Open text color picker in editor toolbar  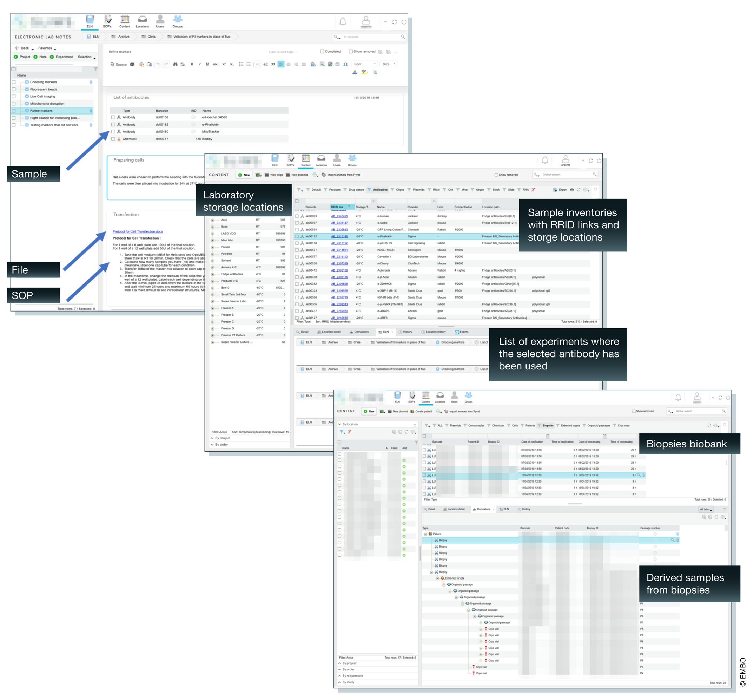click(x=355, y=72)
